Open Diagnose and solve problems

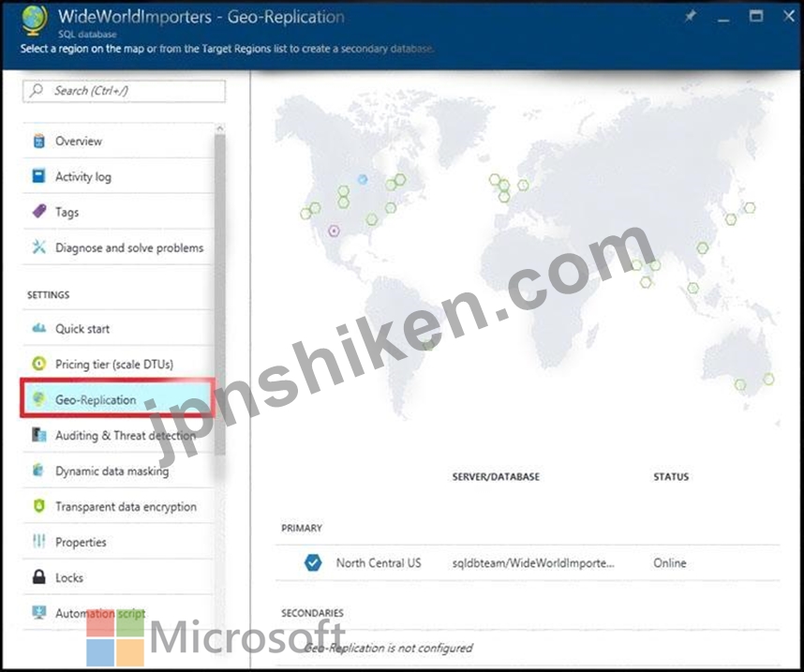(118, 247)
